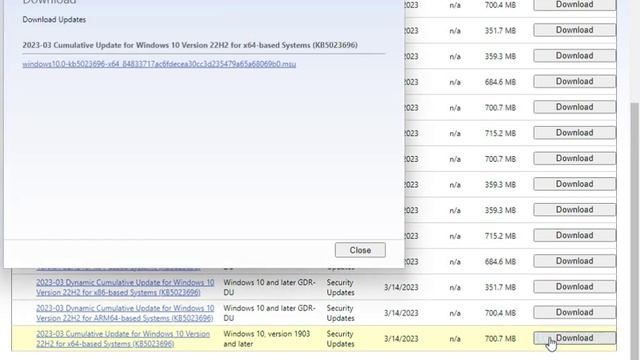Click Download in the highlighted x64-based Systems row
The image size is (640, 360).
click(x=574, y=338)
